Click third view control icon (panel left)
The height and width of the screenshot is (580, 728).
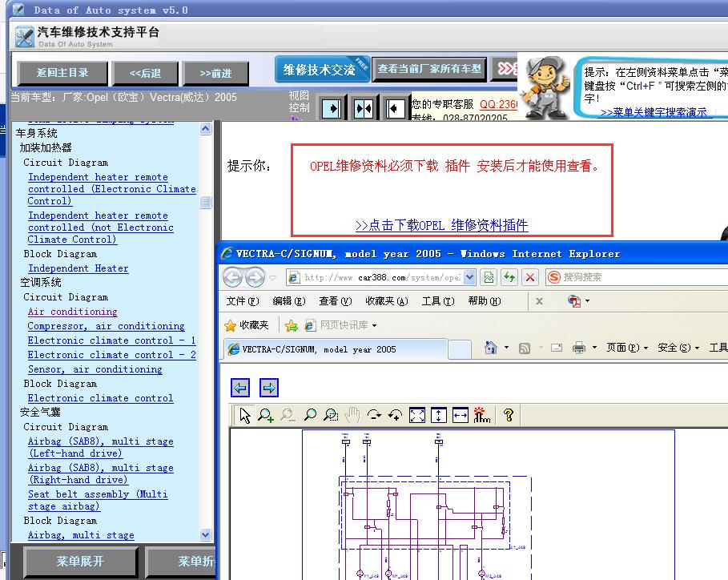[395, 109]
